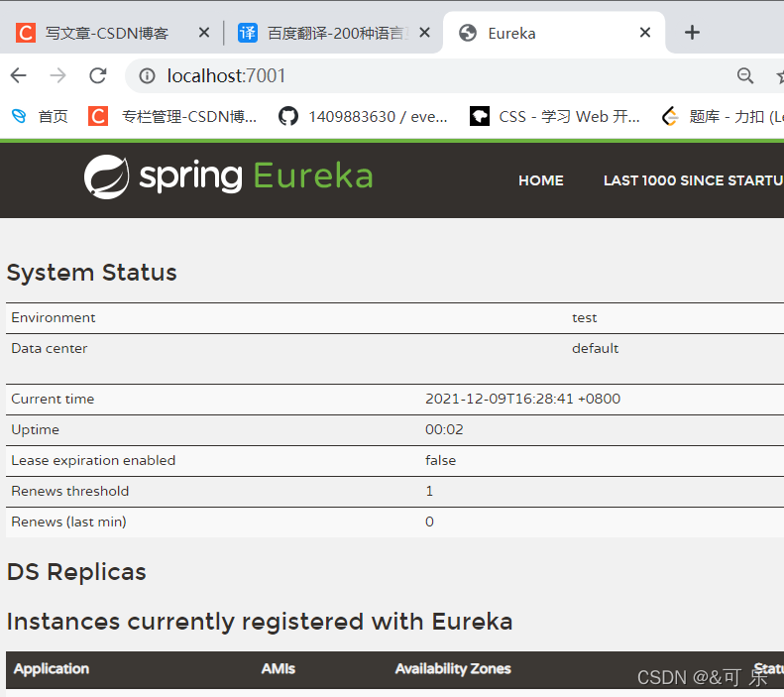The width and height of the screenshot is (784, 697).
Task: Click the 'Uptime' row label
Action: [35, 430]
